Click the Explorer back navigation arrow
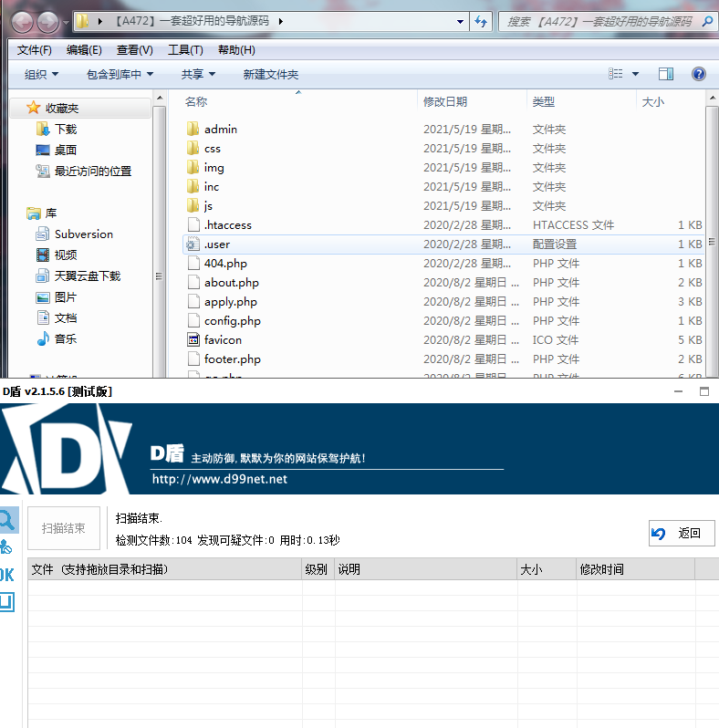The width and height of the screenshot is (719, 728). click(x=24, y=22)
